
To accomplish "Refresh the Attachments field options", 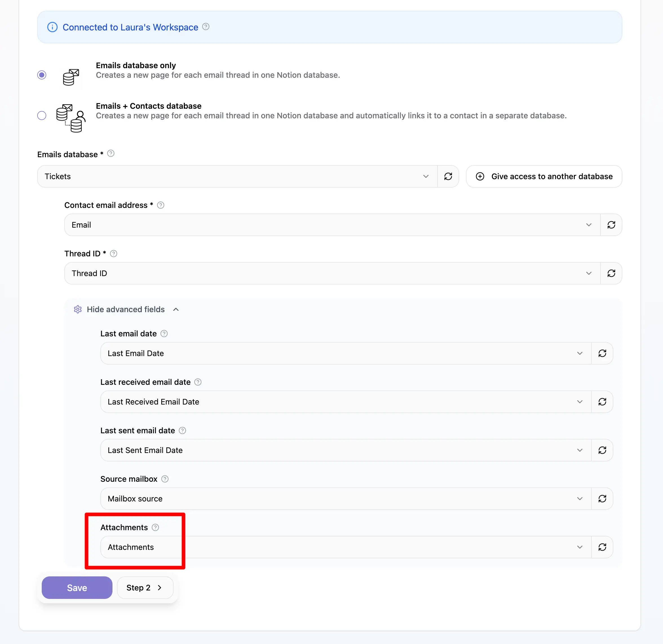I will (x=602, y=547).
